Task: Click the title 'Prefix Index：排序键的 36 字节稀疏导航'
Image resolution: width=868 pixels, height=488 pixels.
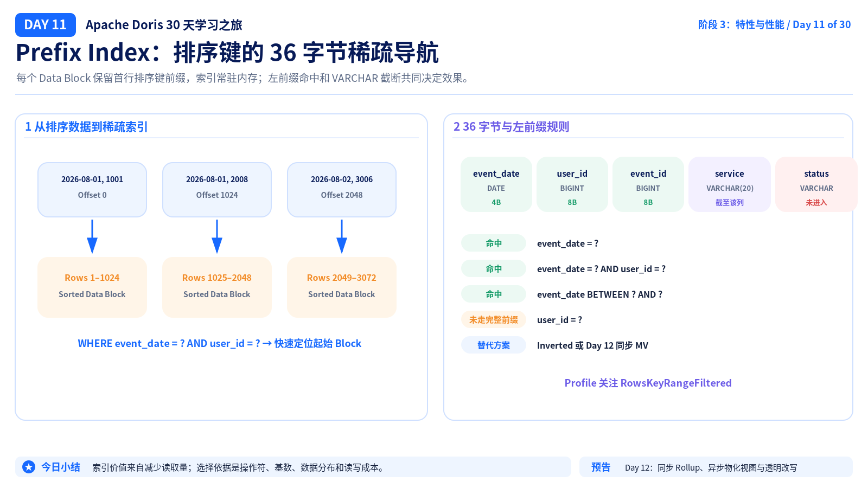Action: pyautogui.click(x=227, y=53)
